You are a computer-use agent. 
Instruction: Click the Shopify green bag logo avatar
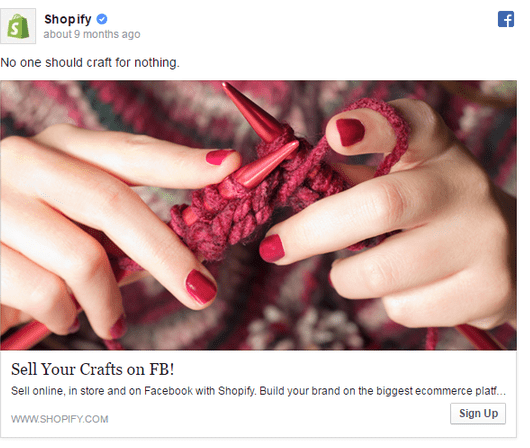click(x=18, y=26)
